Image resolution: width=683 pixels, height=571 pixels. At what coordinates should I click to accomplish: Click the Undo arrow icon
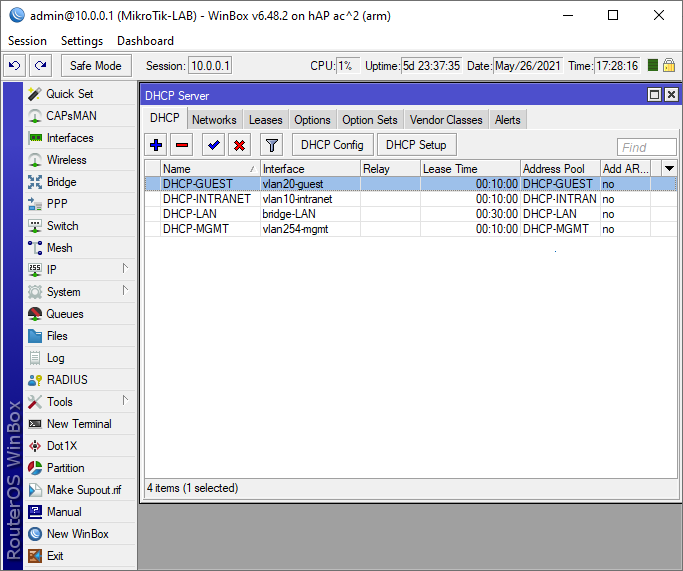(14, 66)
